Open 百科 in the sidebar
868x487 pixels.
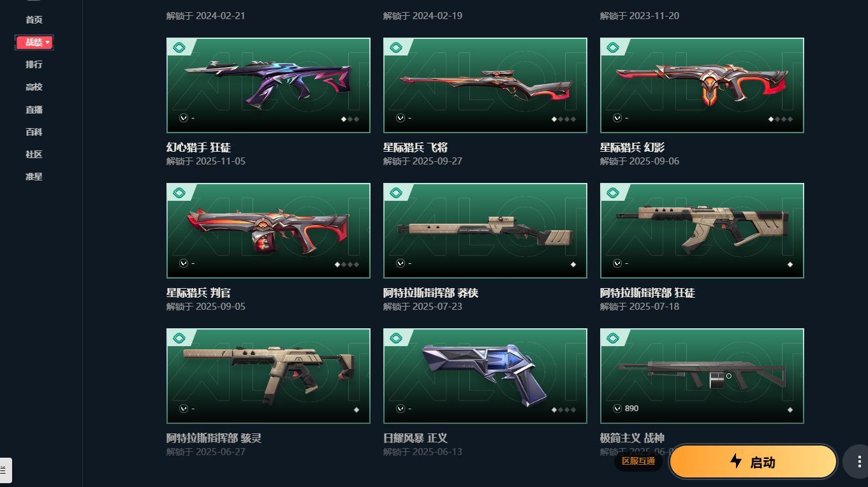34,132
